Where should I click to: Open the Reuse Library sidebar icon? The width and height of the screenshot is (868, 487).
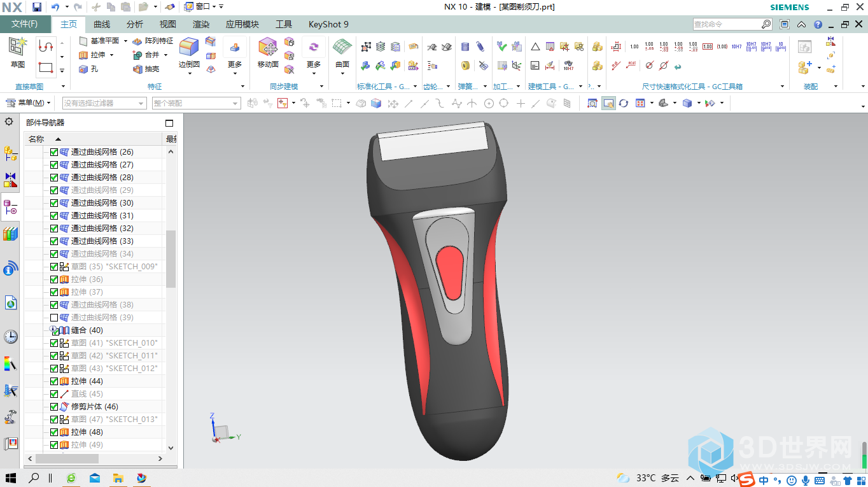click(x=10, y=234)
